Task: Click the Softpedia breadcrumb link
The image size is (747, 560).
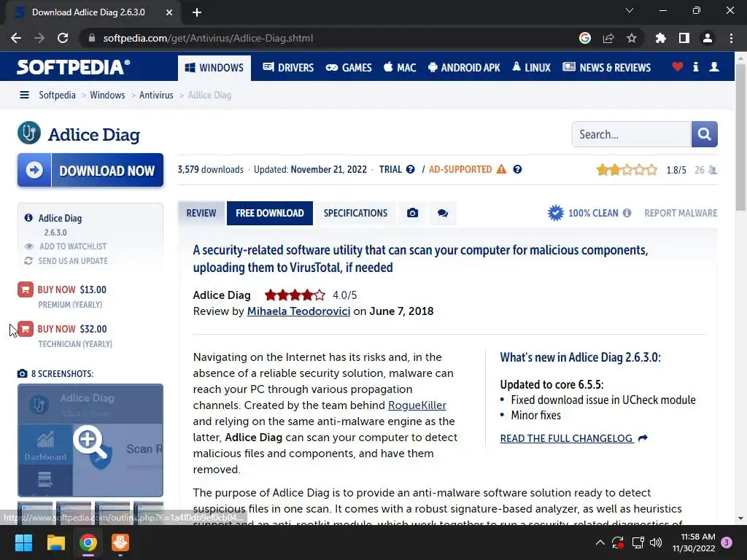Action: click(x=57, y=95)
